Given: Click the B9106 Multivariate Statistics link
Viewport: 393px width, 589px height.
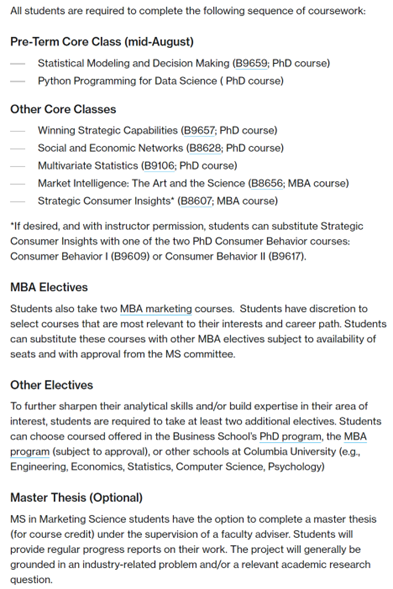Looking at the screenshot, I should point(159,166).
